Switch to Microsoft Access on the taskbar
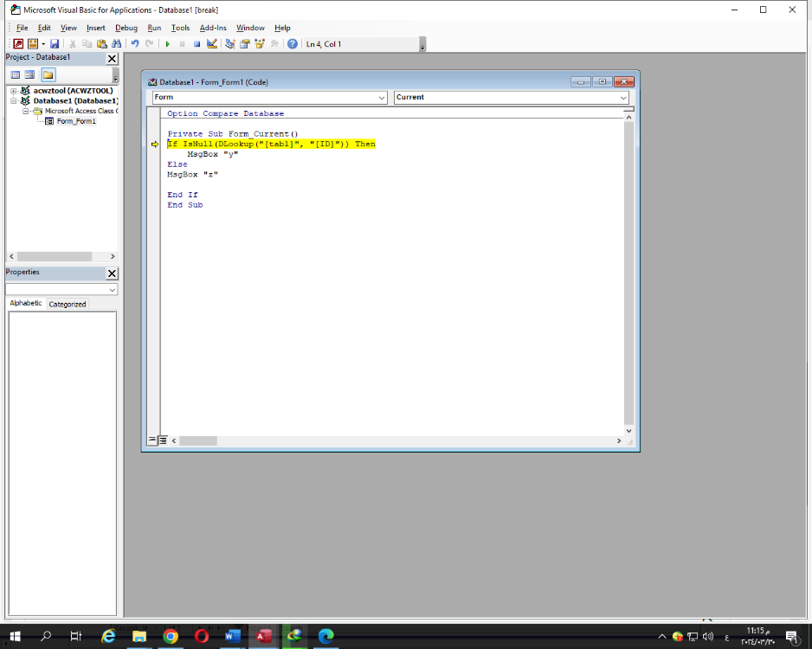Viewport: 812px width, 649px height. [x=263, y=636]
